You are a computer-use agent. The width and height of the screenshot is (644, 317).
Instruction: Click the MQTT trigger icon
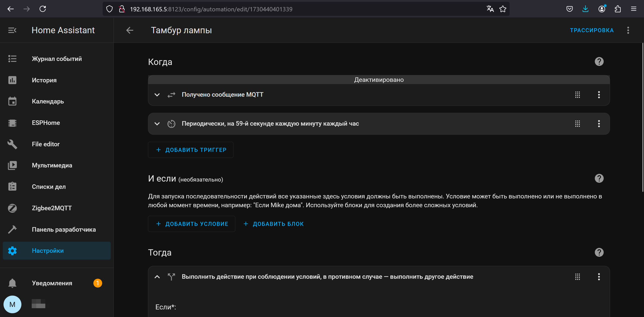(x=171, y=95)
